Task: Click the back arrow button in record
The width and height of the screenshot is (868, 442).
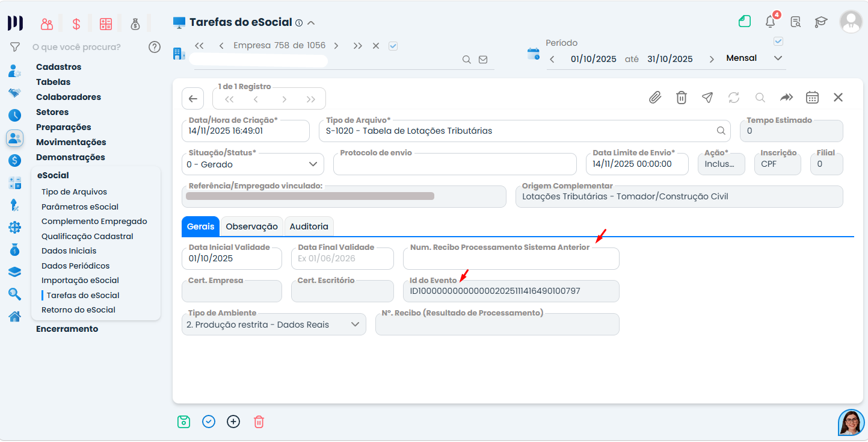Action: click(x=192, y=99)
